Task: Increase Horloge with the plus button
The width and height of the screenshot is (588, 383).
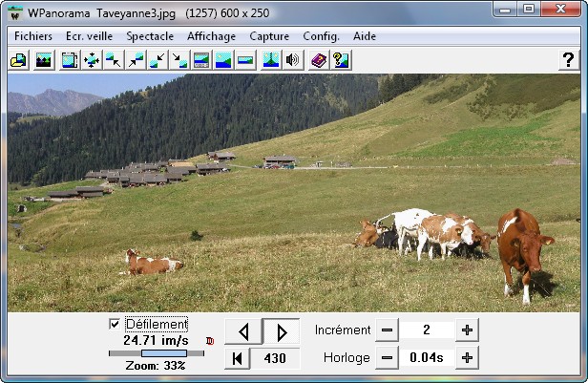Action: (467, 358)
